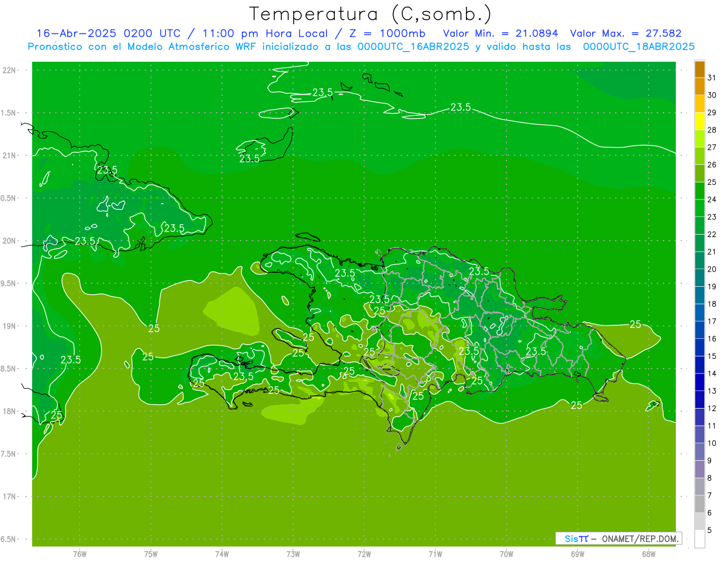This screenshot has height=562, width=728.
Task: Click the 71W longitude axis label
Action: point(435,554)
